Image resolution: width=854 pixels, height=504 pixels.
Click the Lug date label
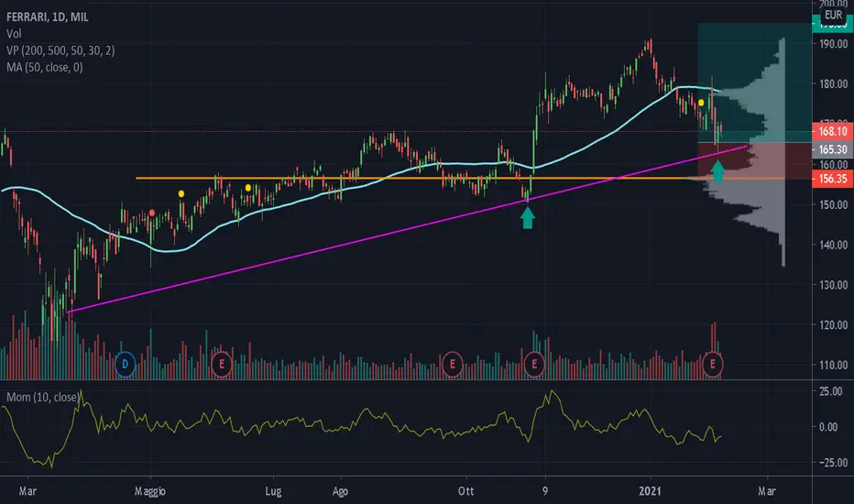tap(273, 491)
